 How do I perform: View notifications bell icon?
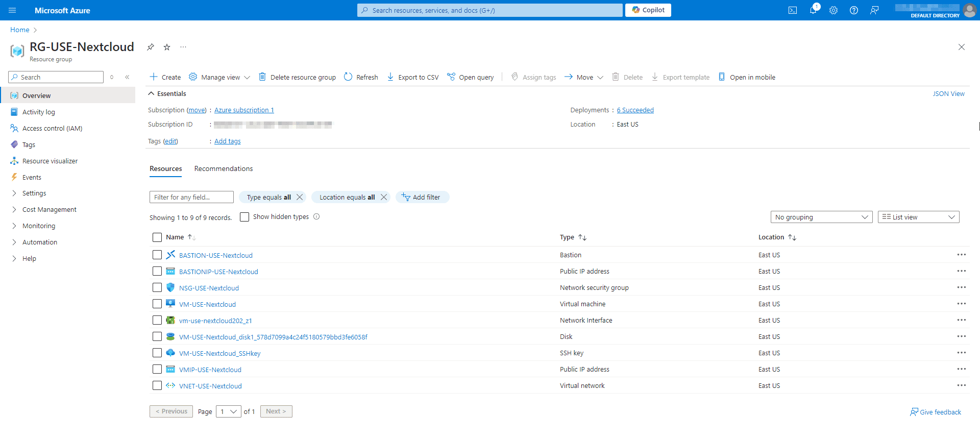813,10
